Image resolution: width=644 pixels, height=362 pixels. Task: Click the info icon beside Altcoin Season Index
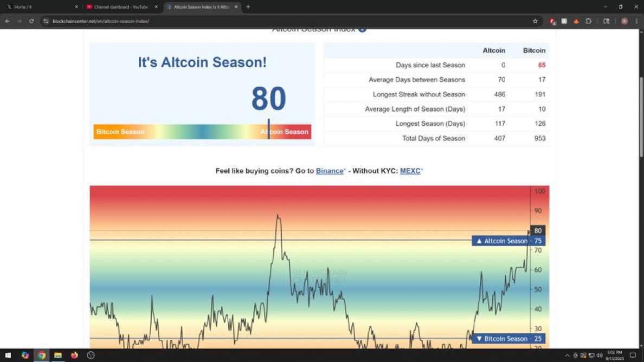pos(362,30)
